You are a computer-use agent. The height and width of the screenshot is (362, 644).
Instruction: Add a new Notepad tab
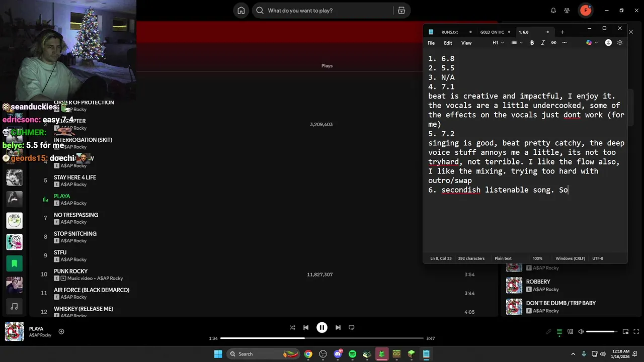562,32
